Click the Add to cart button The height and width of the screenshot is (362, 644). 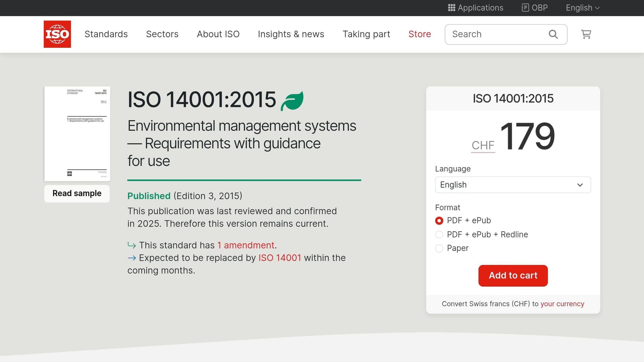513,276
